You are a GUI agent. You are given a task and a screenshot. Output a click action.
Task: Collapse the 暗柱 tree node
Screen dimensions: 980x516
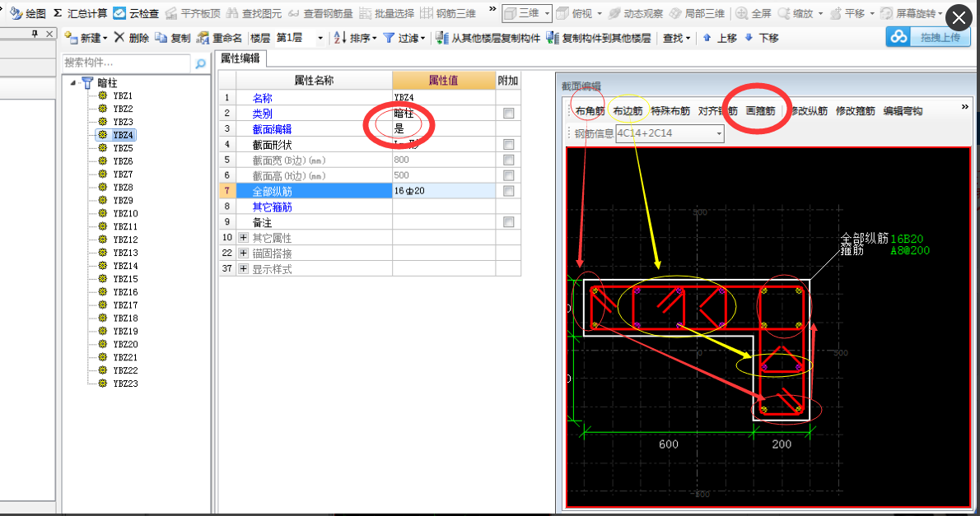pos(73,82)
